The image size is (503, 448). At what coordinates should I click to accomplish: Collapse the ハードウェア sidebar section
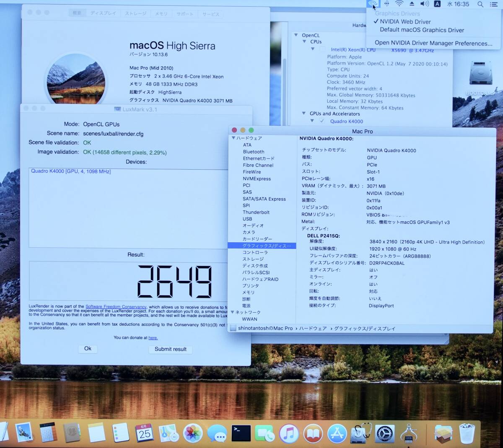[x=233, y=138]
